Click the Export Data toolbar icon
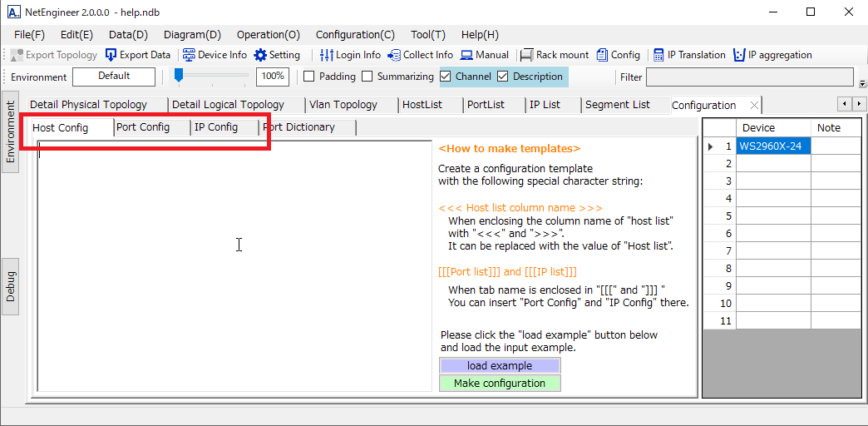This screenshot has height=426, width=868. (x=111, y=55)
